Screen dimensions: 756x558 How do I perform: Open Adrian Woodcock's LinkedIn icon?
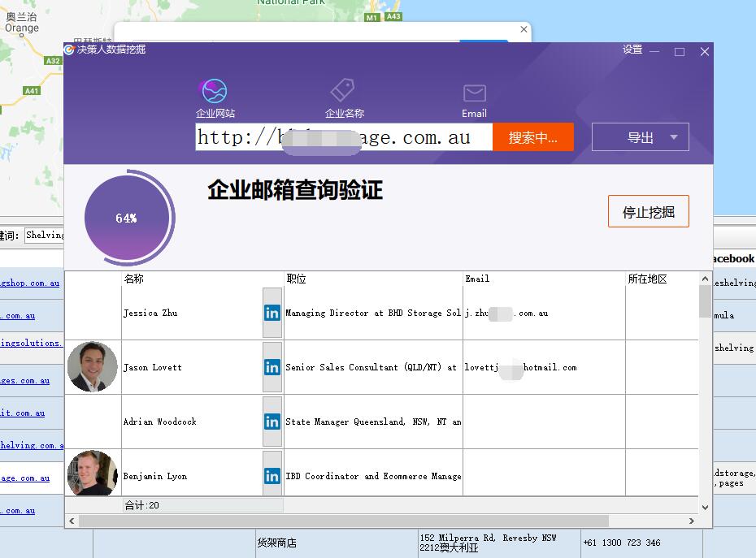coord(272,422)
